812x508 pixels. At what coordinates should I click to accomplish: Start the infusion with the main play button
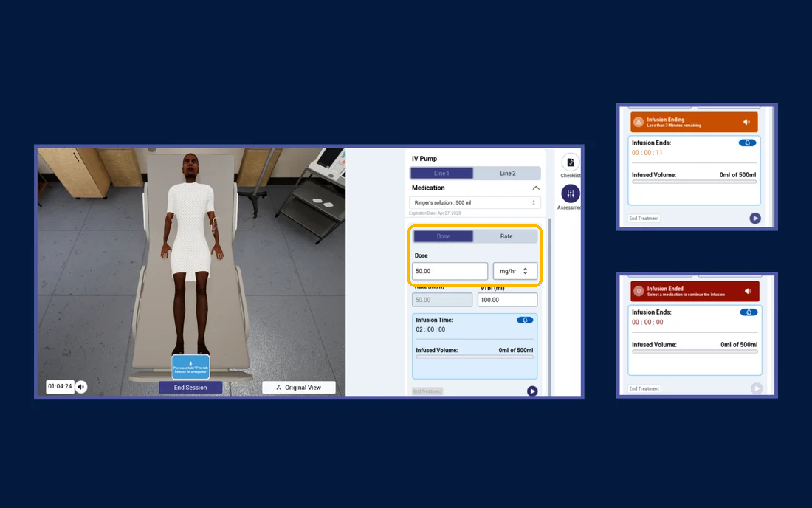[531, 391]
